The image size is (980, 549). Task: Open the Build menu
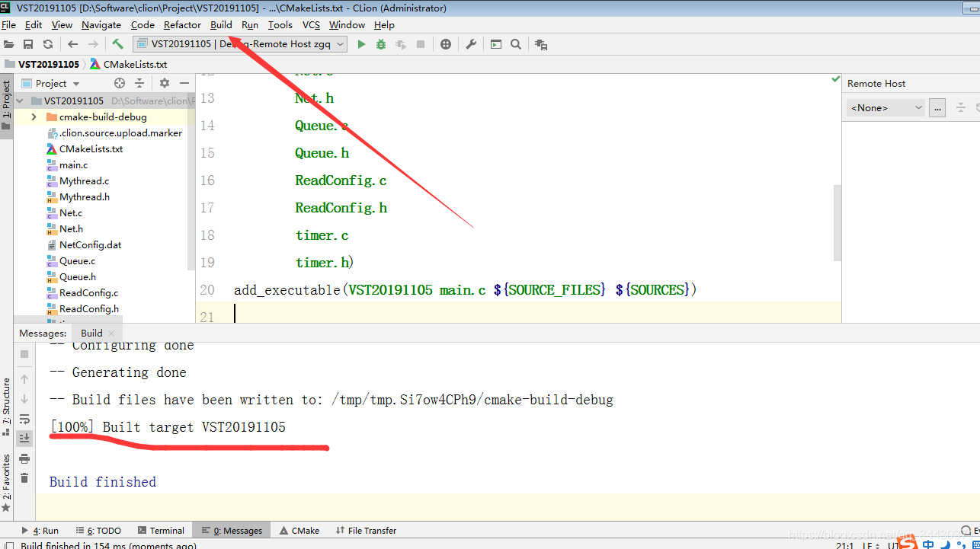point(221,24)
